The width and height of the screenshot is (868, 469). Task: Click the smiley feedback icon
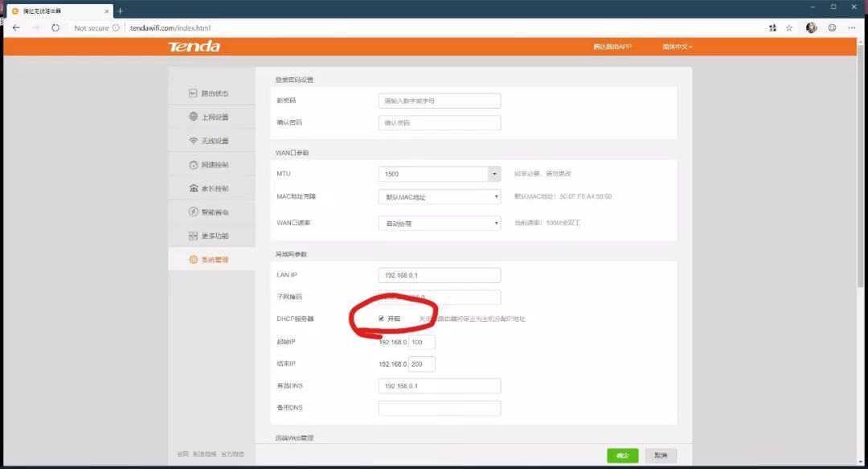click(x=832, y=27)
